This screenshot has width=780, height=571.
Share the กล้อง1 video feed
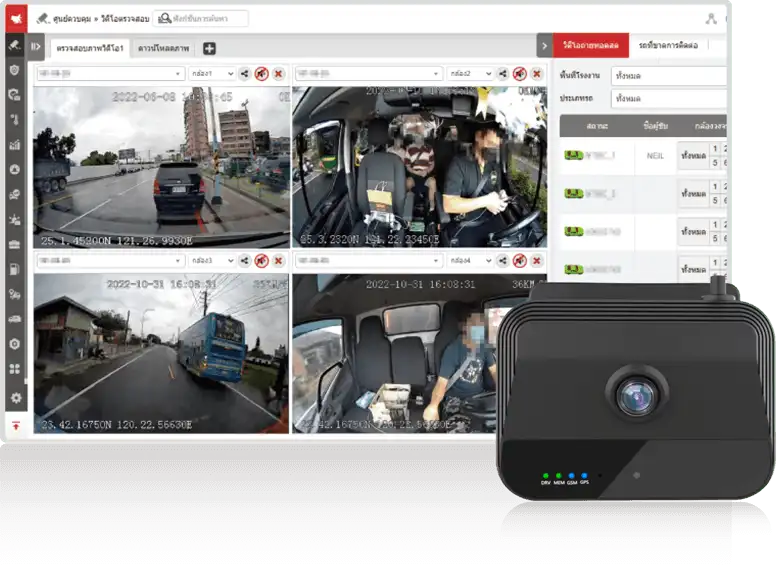point(245,74)
